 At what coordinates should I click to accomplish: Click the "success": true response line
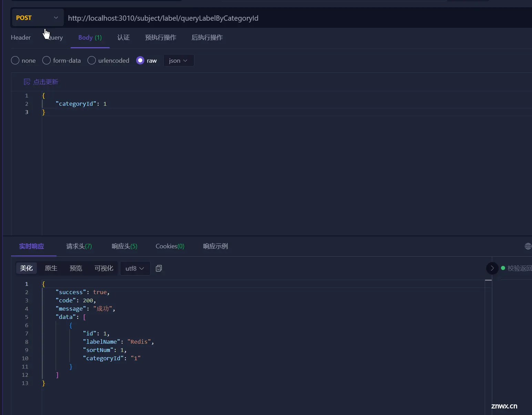pyautogui.click(x=83, y=292)
